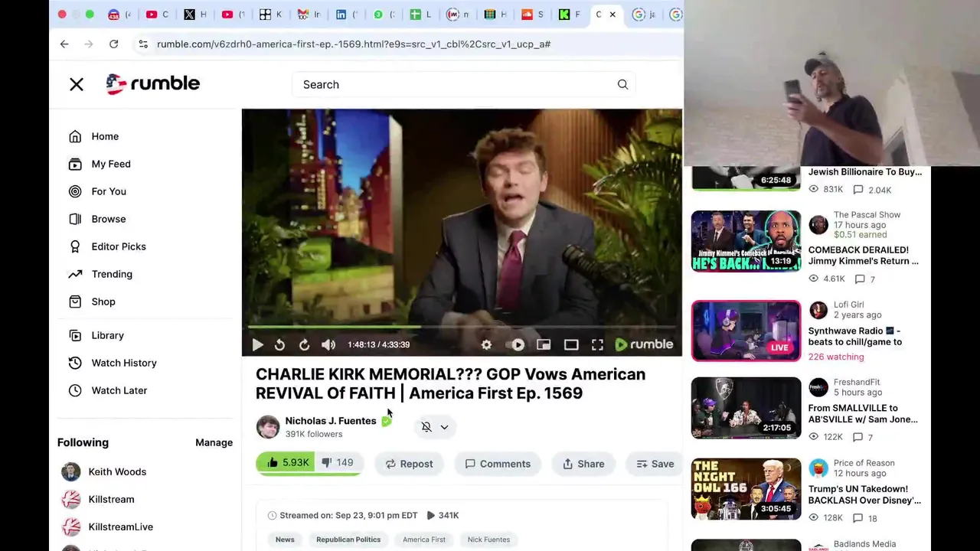Dislike the video with thumbs down
The height and width of the screenshot is (551, 980).
point(337,463)
